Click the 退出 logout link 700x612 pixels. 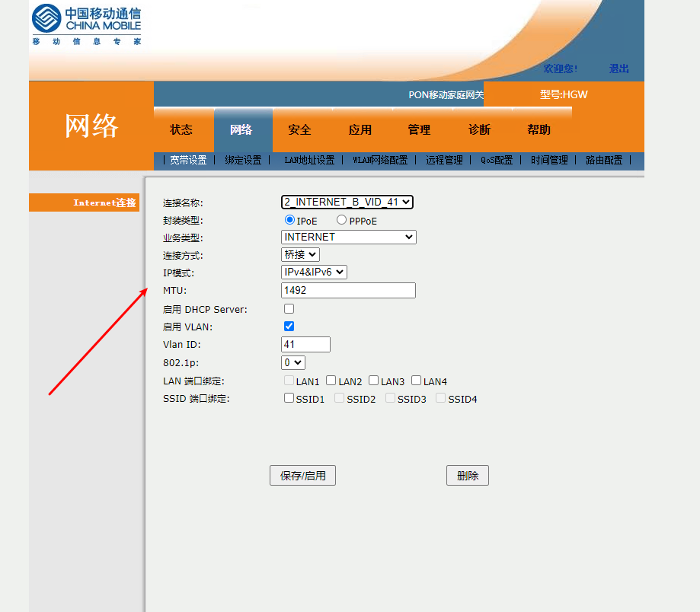(x=618, y=69)
